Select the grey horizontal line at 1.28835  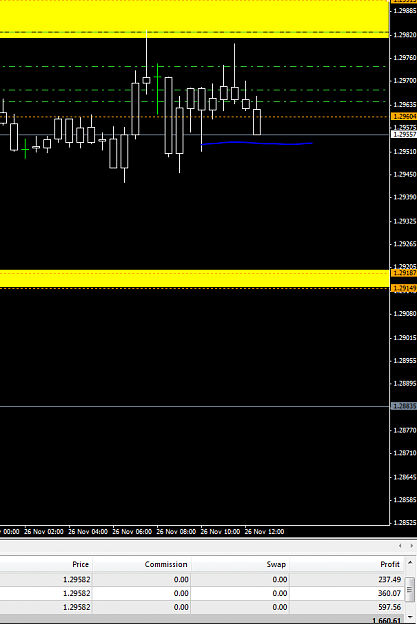point(195,407)
